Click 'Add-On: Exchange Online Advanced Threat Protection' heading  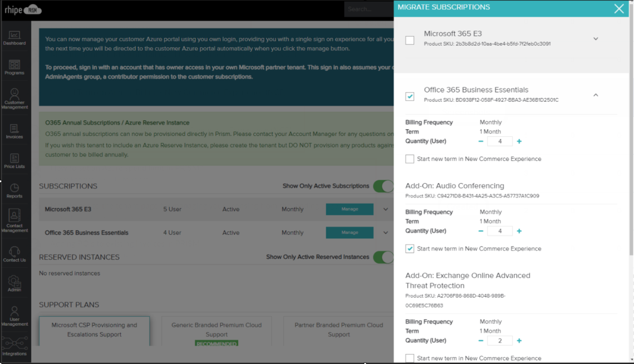pos(468,281)
